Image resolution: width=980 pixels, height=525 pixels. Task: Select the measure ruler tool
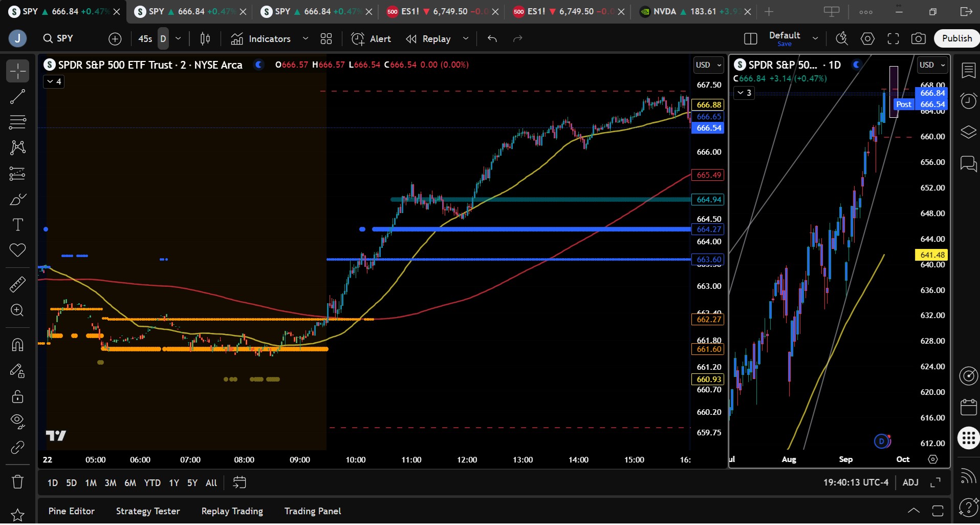coord(17,284)
